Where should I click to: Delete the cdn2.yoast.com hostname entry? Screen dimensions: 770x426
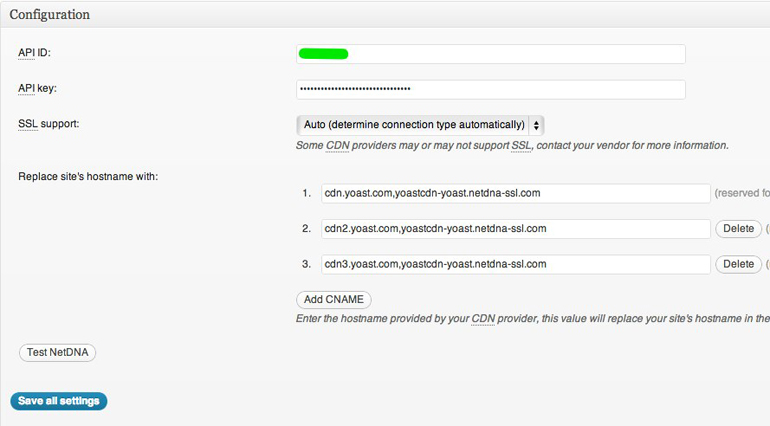point(738,229)
